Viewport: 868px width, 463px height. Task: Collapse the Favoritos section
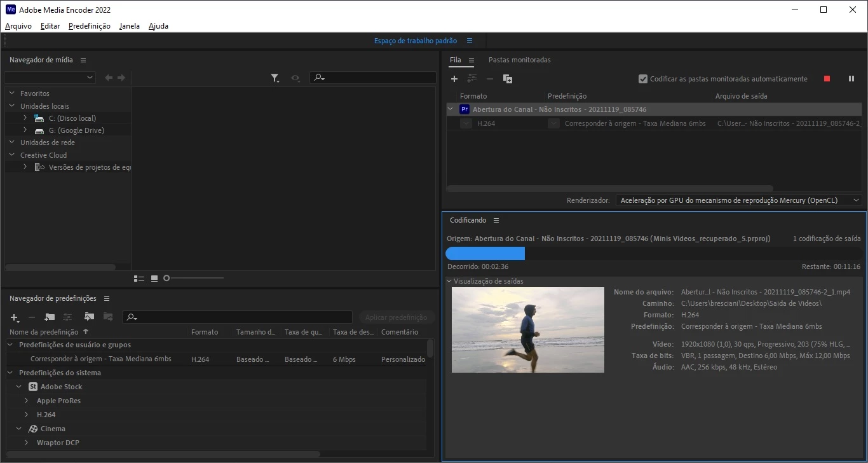coord(12,93)
